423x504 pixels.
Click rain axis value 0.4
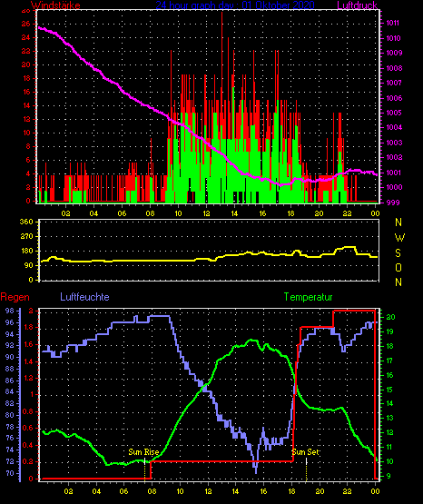coord(28,445)
